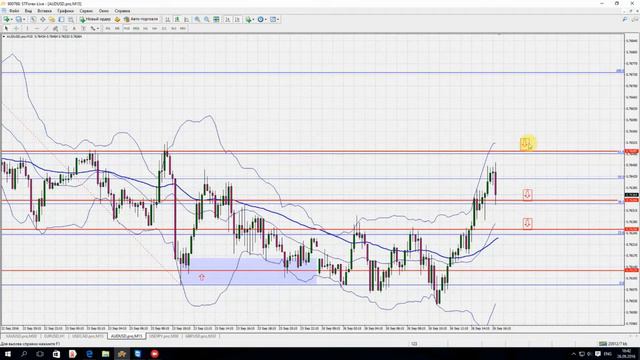Select the Equidistant Channel tool
This screenshot has height=360, width=640.
click(x=56, y=28)
